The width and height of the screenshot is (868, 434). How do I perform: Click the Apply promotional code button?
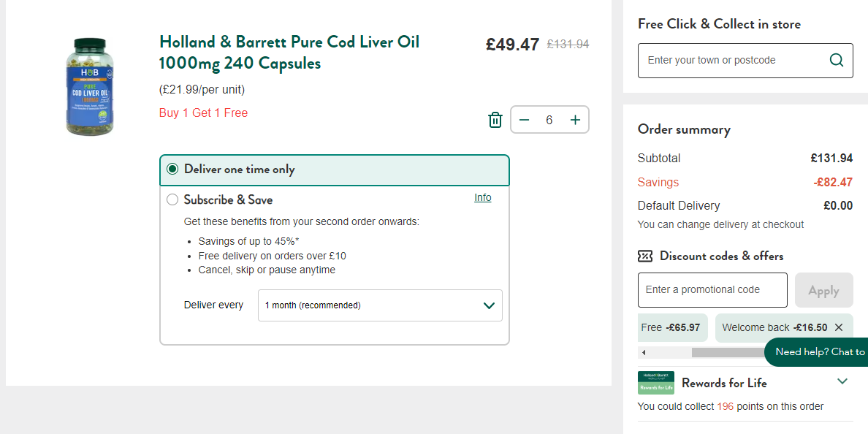pos(823,290)
